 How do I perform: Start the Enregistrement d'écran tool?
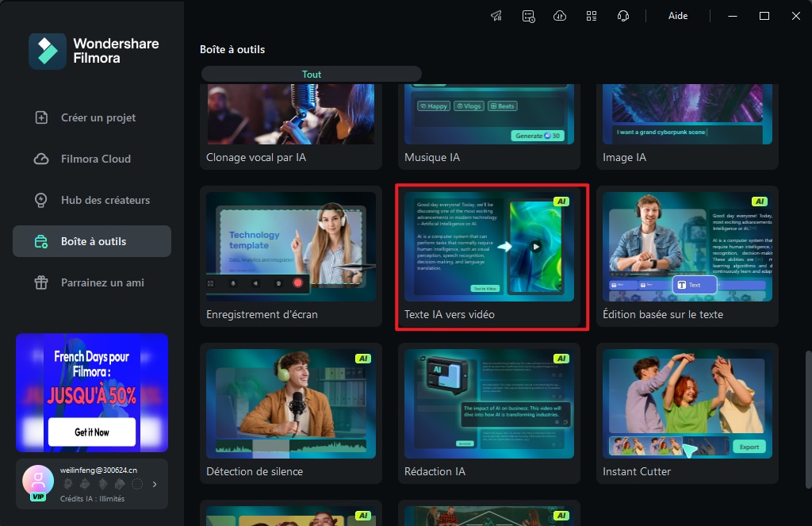(291, 256)
